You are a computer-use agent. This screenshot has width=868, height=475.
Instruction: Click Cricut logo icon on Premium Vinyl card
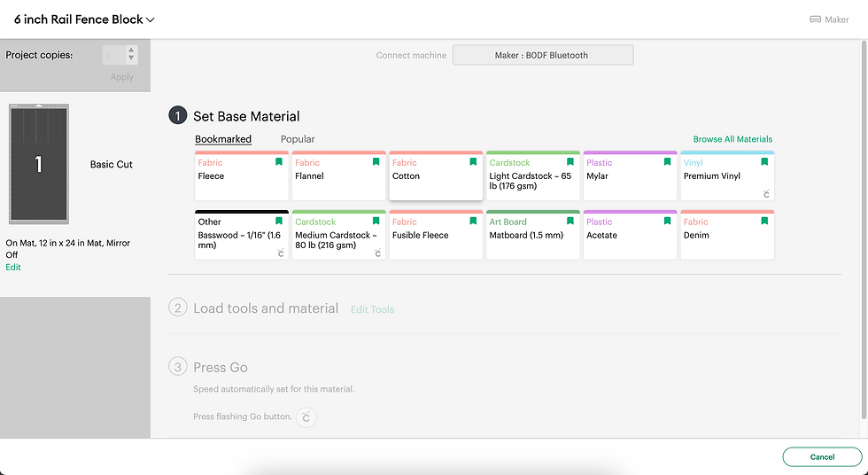(766, 194)
